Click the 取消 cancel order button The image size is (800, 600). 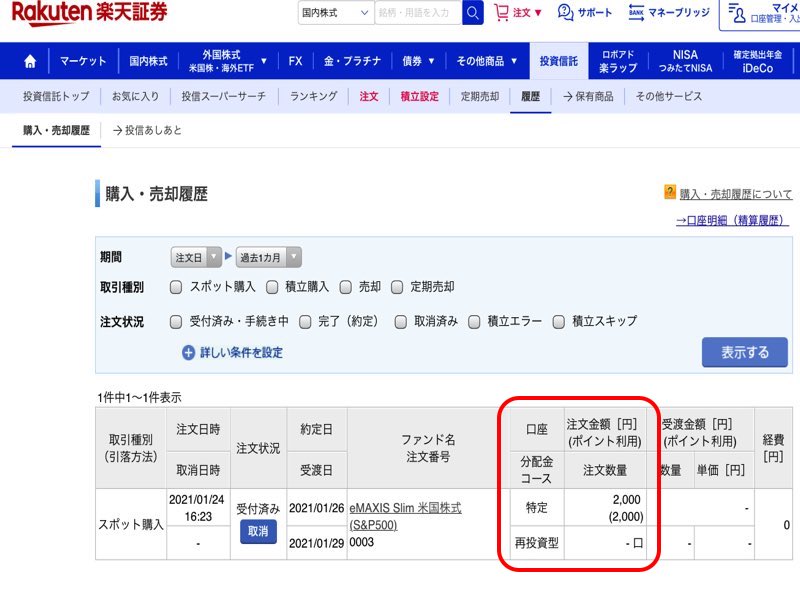(x=258, y=532)
